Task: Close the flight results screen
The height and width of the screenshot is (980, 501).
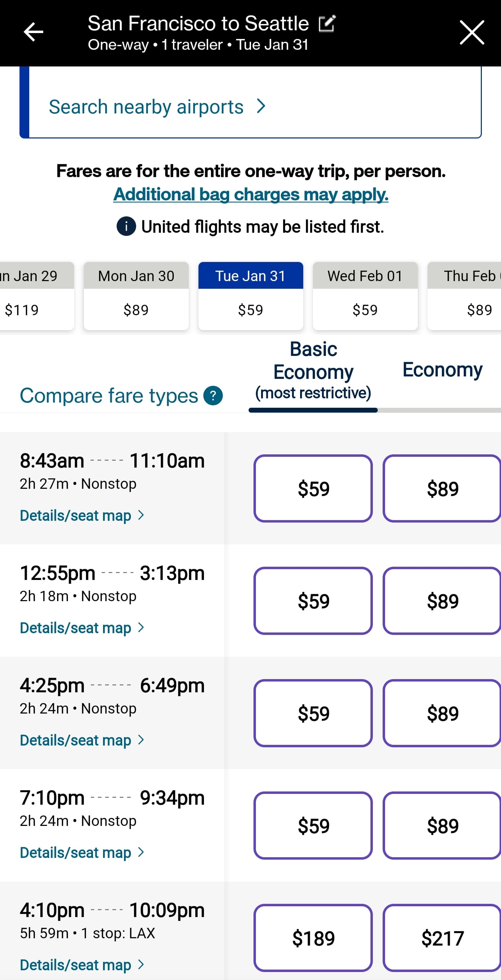Action: point(472,33)
